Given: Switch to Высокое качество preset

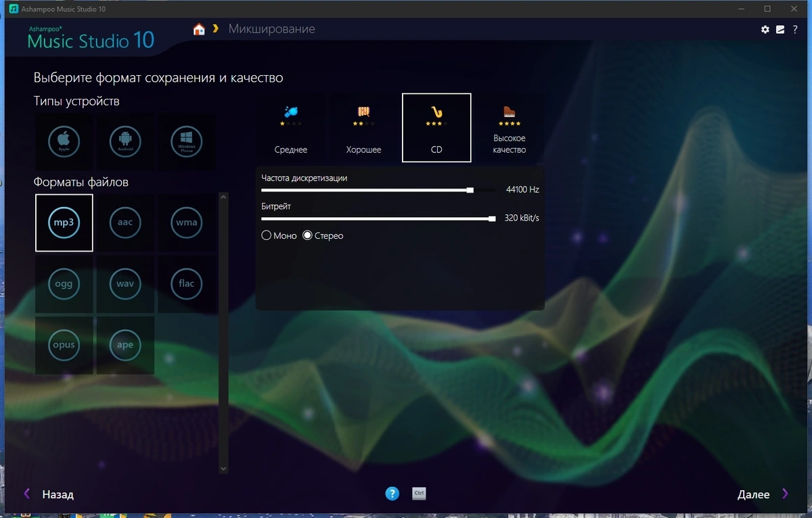Looking at the screenshot, I should 510,128.
